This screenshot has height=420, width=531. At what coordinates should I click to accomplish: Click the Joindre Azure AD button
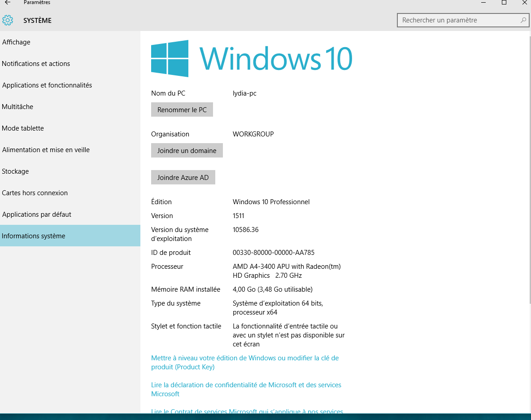pyautogui.click(x=183, y=178)
